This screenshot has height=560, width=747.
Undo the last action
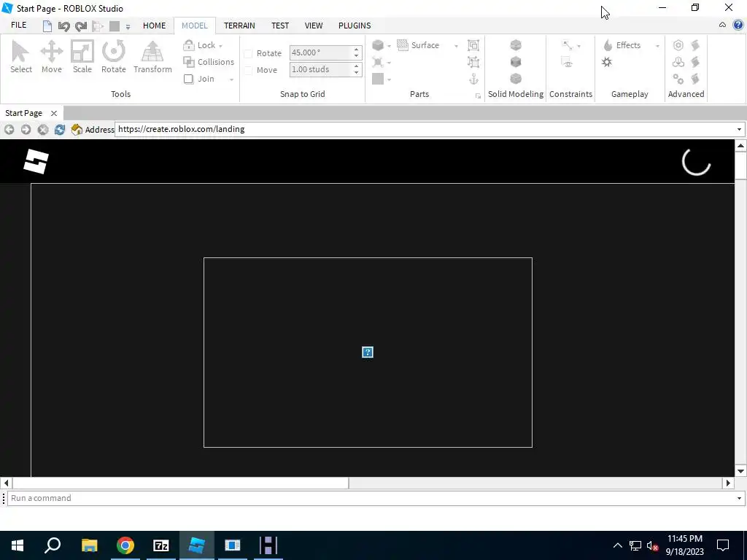pos(64,26)
